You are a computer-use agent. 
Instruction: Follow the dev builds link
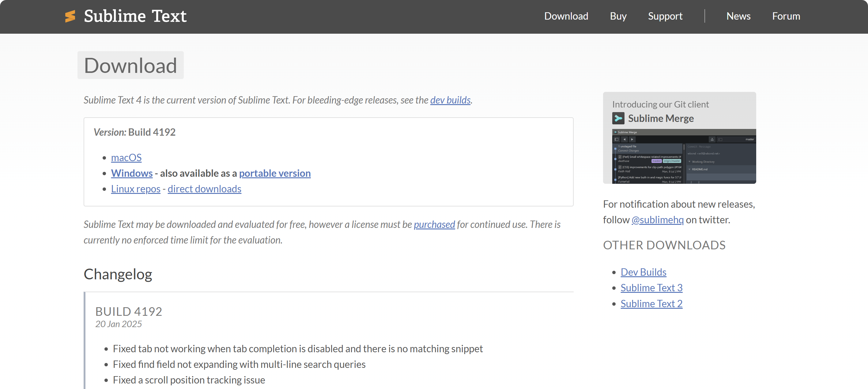click(450, 100)
